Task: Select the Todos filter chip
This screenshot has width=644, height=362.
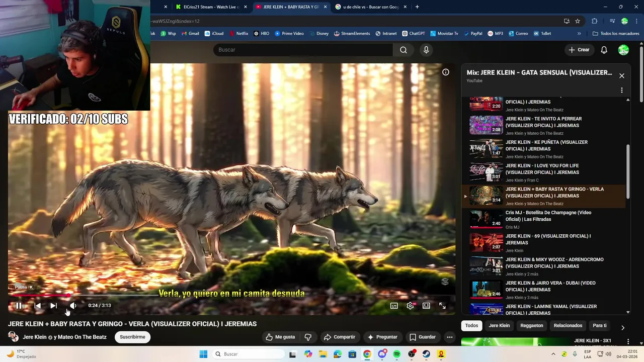Action: coord(471,326)
